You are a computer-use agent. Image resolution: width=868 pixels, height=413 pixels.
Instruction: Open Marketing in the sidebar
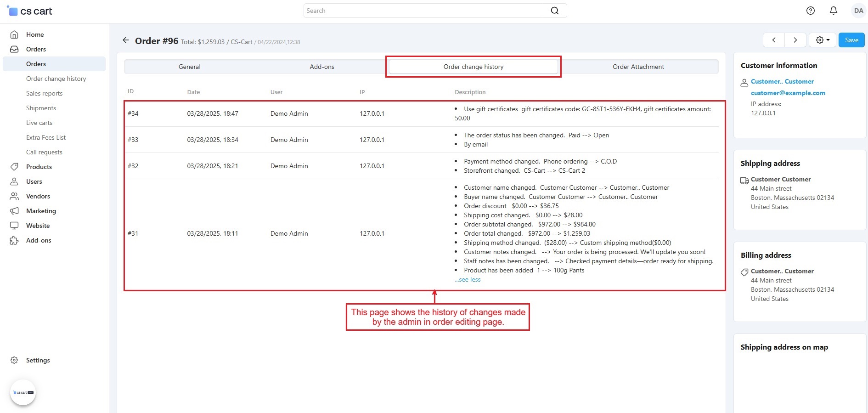[x=41, y=211]
